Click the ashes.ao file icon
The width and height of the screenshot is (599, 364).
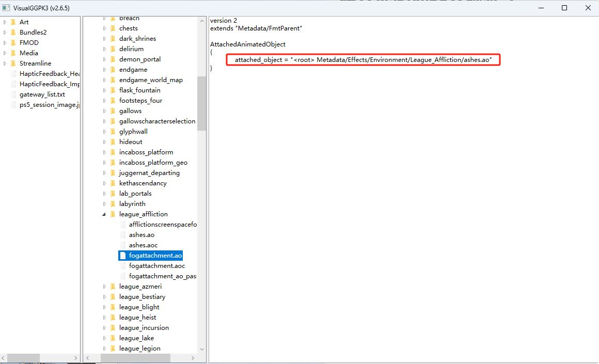[123, 235]
